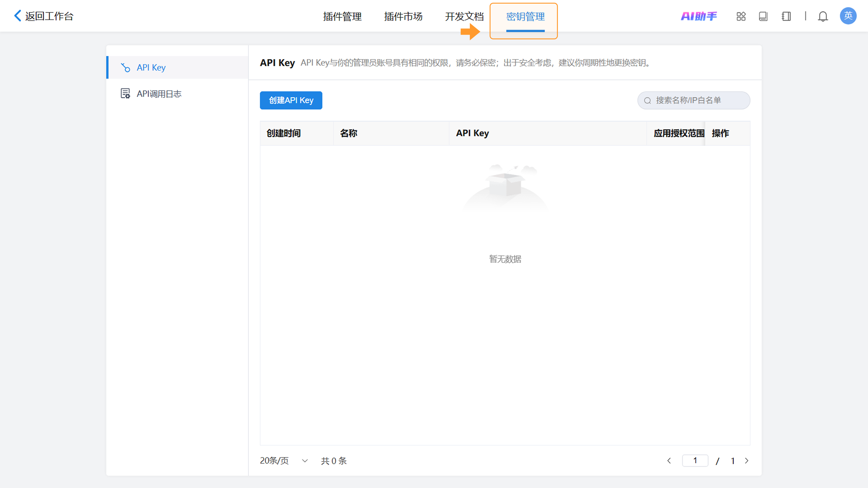Open the apps grid icon
Image resolution: width=868 pixels, height=488 pixels.
tap(741, 16)
